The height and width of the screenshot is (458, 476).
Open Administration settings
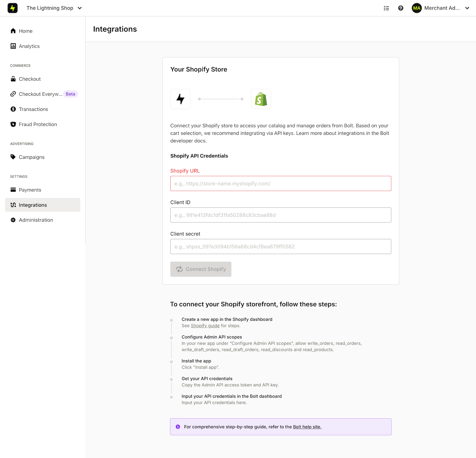[43, 220]
